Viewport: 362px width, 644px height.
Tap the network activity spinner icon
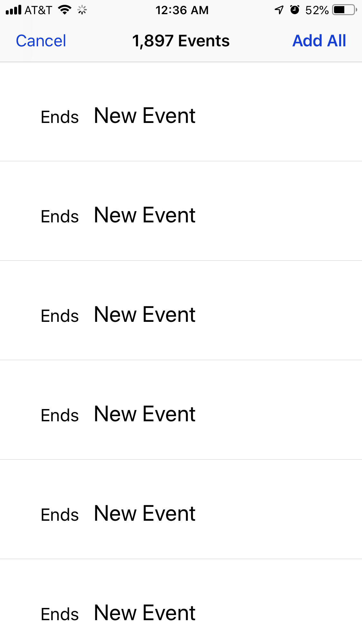click(82, 10)
